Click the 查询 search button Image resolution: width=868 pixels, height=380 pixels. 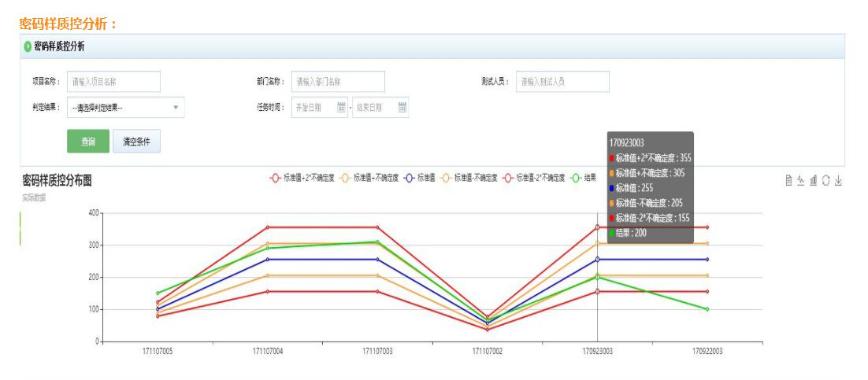87,142
